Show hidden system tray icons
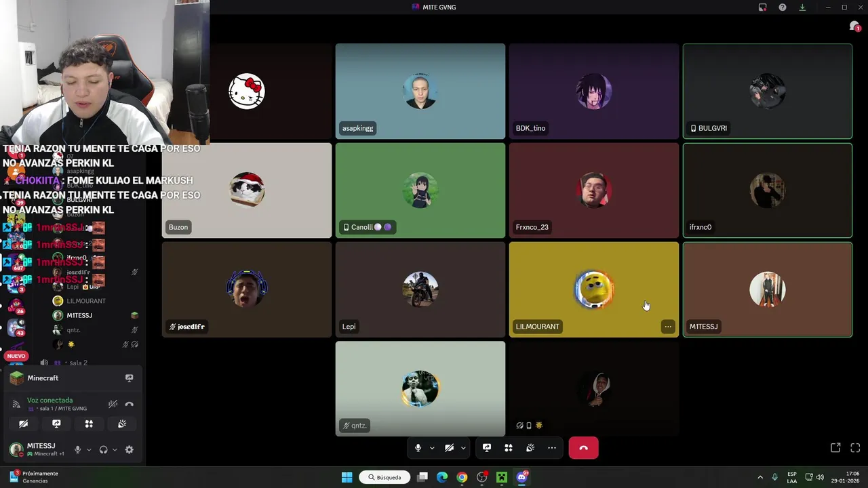 point(759,477)
